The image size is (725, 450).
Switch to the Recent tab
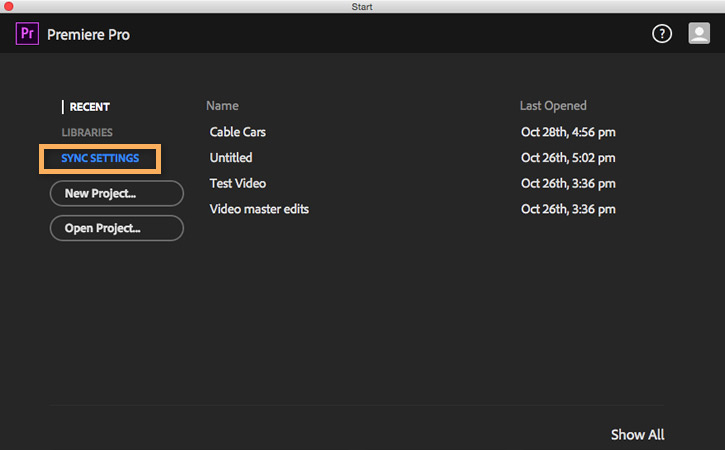[x=89, y=107]
